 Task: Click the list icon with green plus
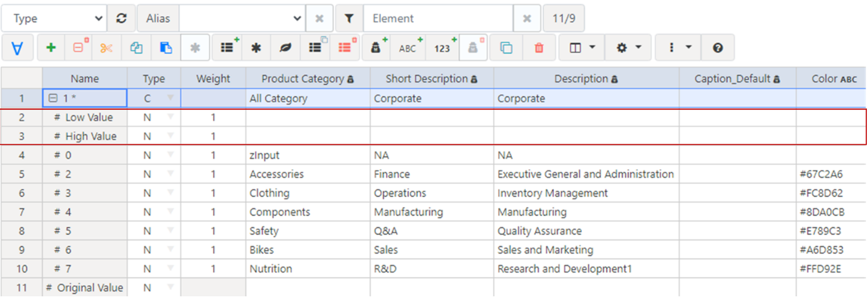(227, 48)
